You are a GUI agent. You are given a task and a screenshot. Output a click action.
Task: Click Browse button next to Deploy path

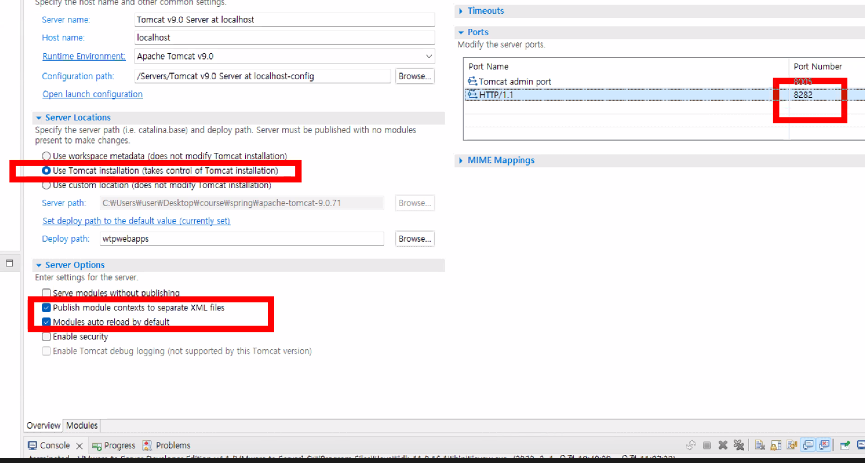click(415, 239)
